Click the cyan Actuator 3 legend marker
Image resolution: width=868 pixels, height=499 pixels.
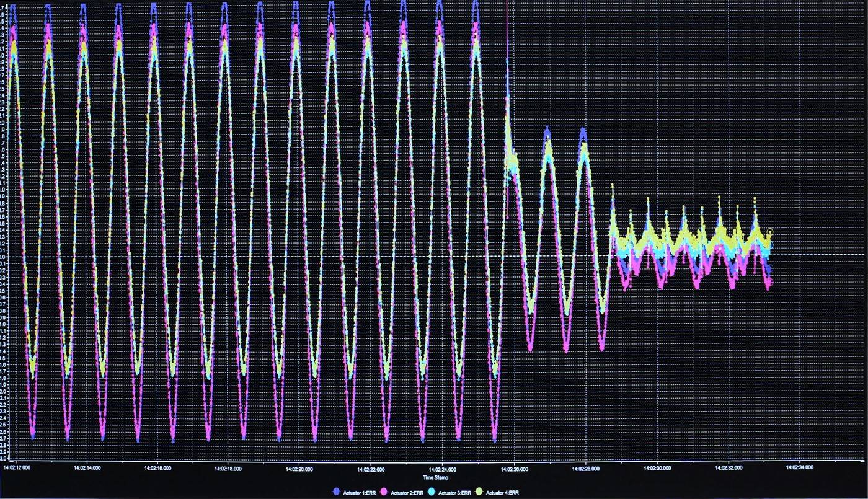coord(431,492)
